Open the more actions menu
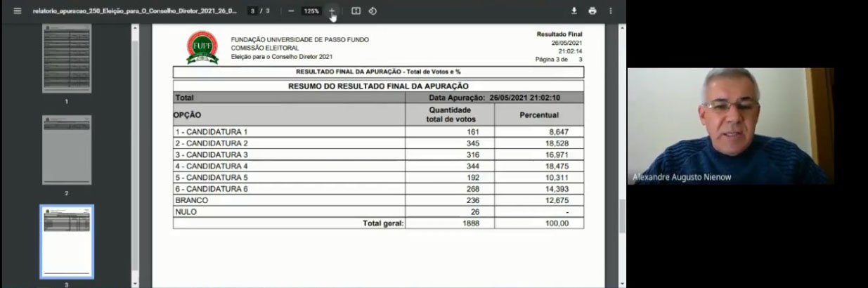This screenshot has height=288, width=868. click(x=611, y=11)
